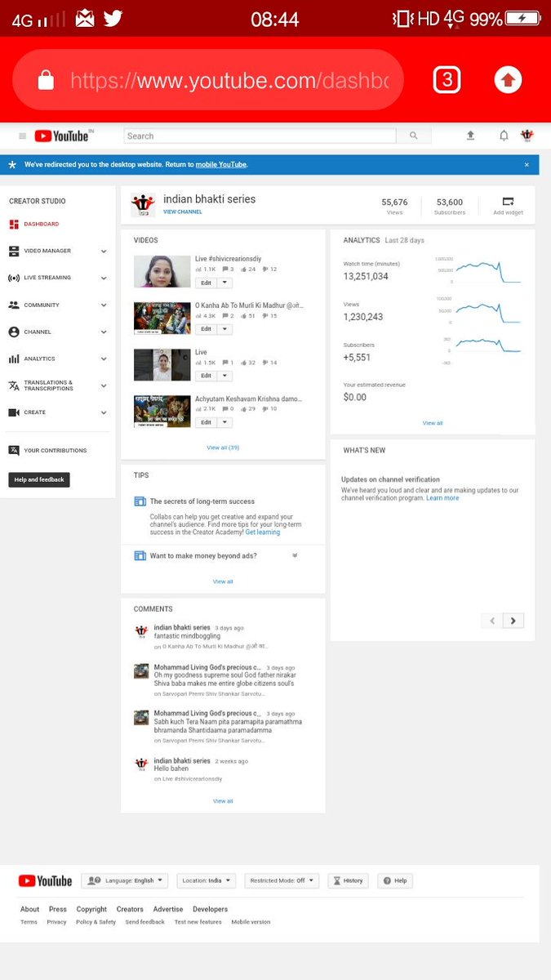
Task: Click the Help and feedback button
Action: click(39, 479)
